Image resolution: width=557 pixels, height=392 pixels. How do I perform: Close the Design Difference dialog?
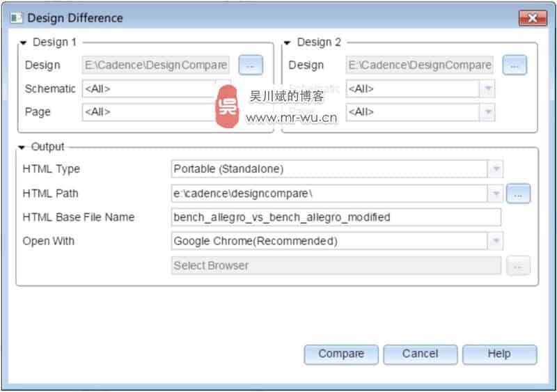pos(532,18)
